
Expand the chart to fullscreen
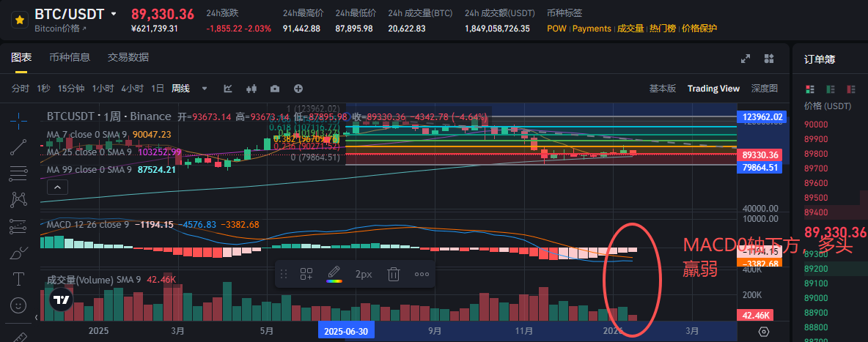[x=746, y=59]
